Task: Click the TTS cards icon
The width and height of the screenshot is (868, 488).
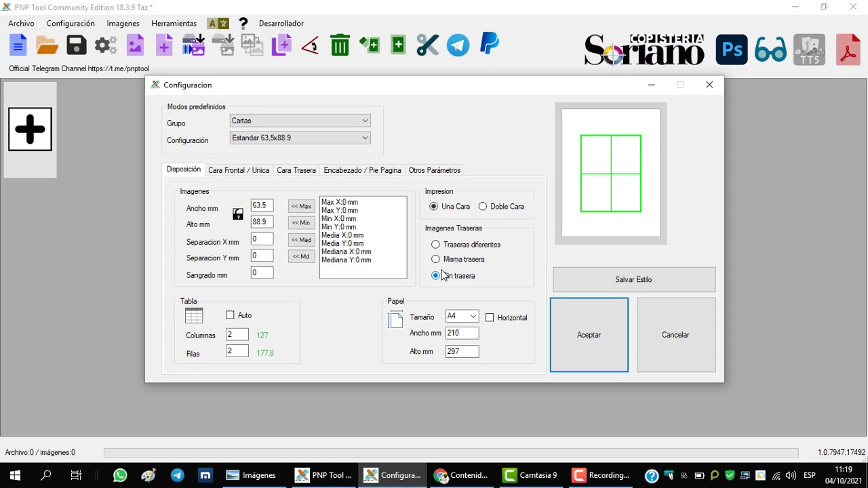Action: point(809,49)
